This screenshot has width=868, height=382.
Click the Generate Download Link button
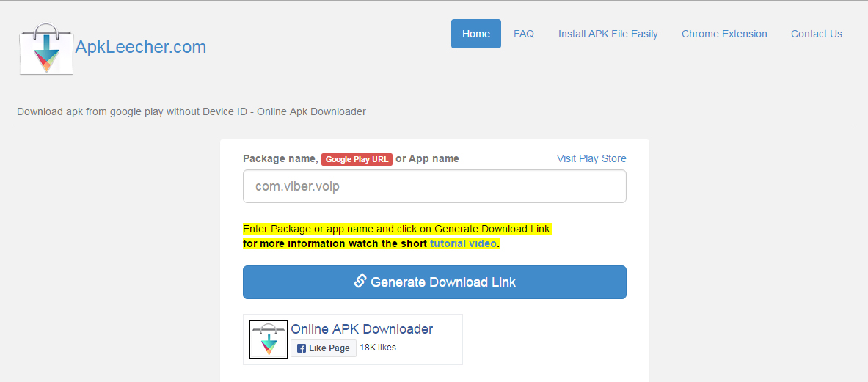[x=434, y=282]
